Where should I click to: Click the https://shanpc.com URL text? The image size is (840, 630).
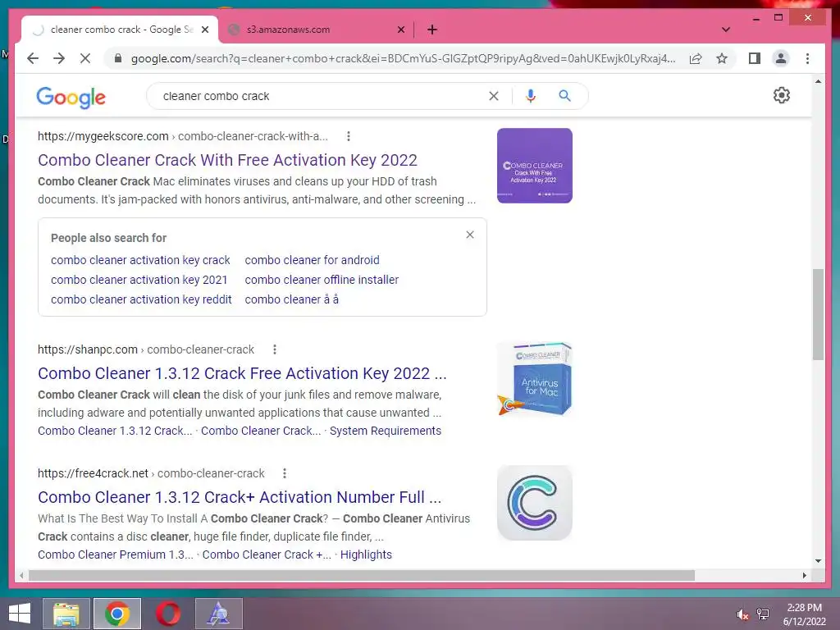(x=87, y=349)
